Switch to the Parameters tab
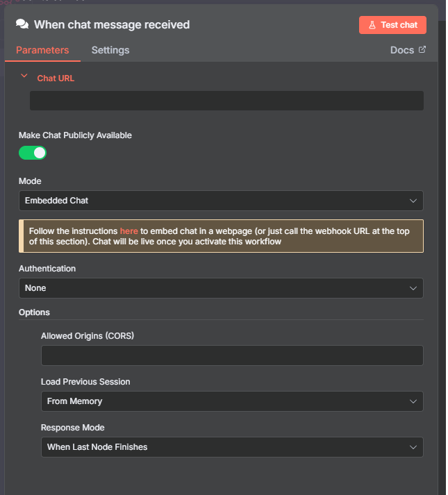The image size is (448, 495). click(42, 50)
